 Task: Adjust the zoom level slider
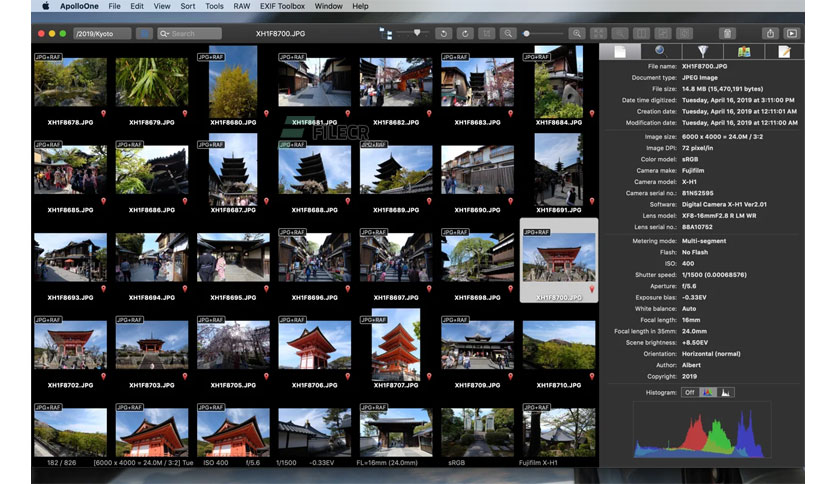(x=542, y=34)
